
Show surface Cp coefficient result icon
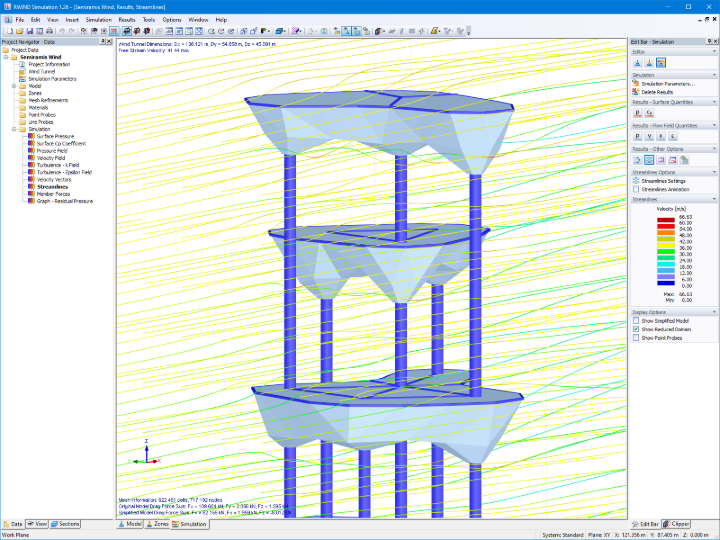649,113
